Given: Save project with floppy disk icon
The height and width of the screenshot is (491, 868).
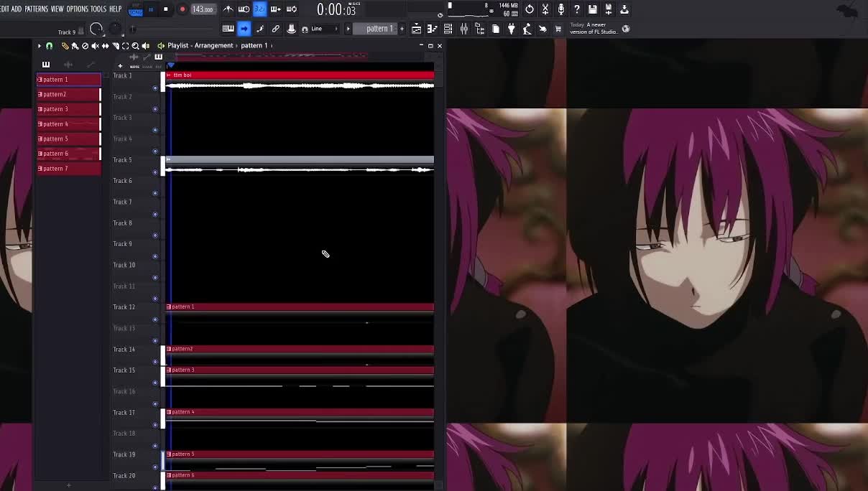Looking at the screenshot, I should [593, 9].
